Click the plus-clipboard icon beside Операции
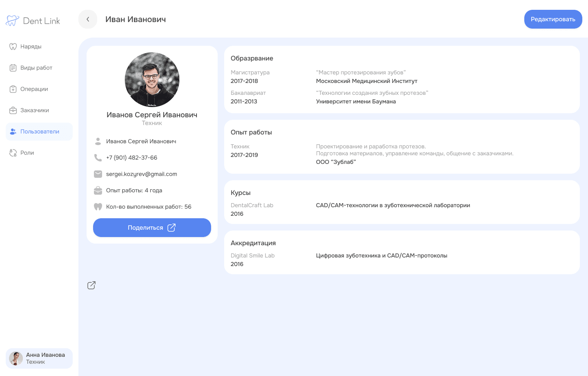This screenshot has width=588, height=376. [13, 89]
